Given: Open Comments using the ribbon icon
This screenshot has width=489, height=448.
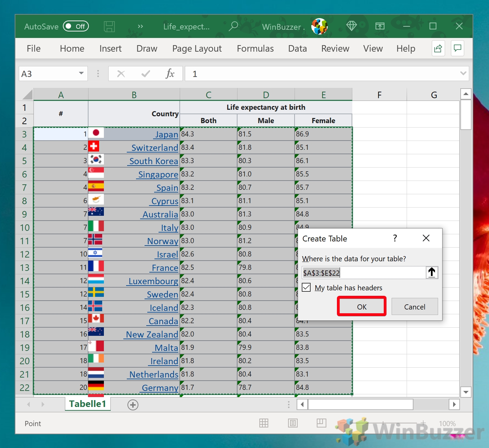Looking at the screenshot, I should click(458, 48).
